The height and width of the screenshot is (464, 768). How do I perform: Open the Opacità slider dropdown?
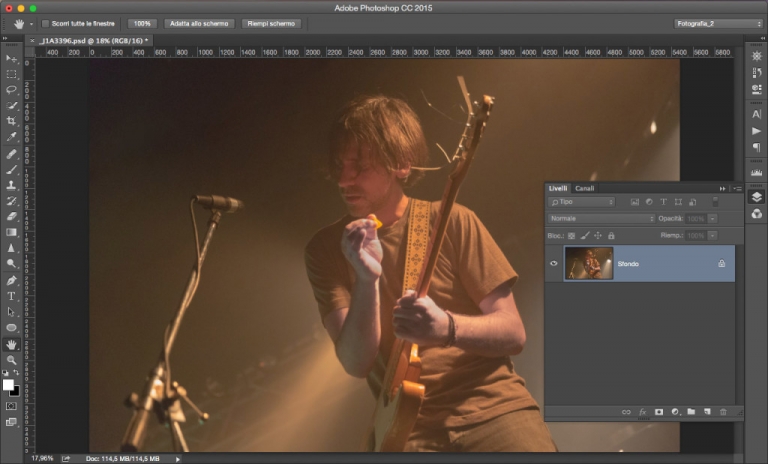point(713,219)
